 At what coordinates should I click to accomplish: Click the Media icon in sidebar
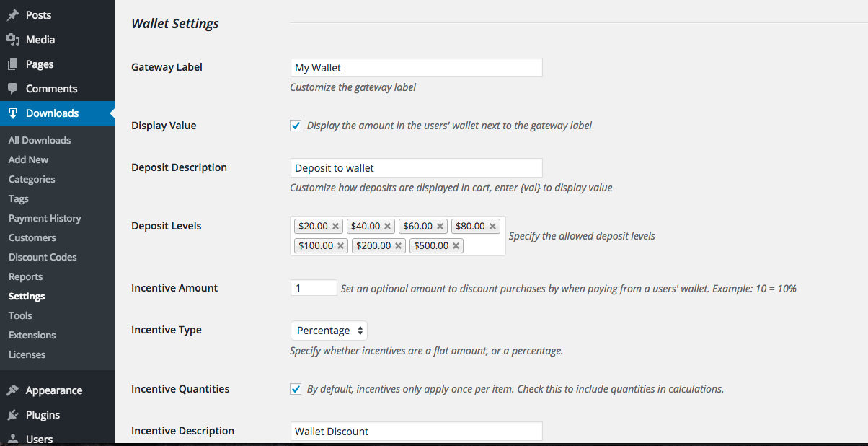12,40
